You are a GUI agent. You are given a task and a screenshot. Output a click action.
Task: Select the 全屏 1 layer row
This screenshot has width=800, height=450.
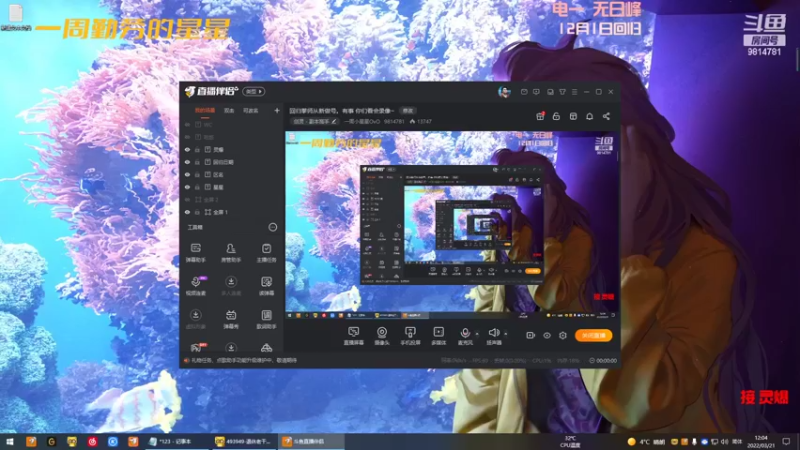[x=233, y=212]
